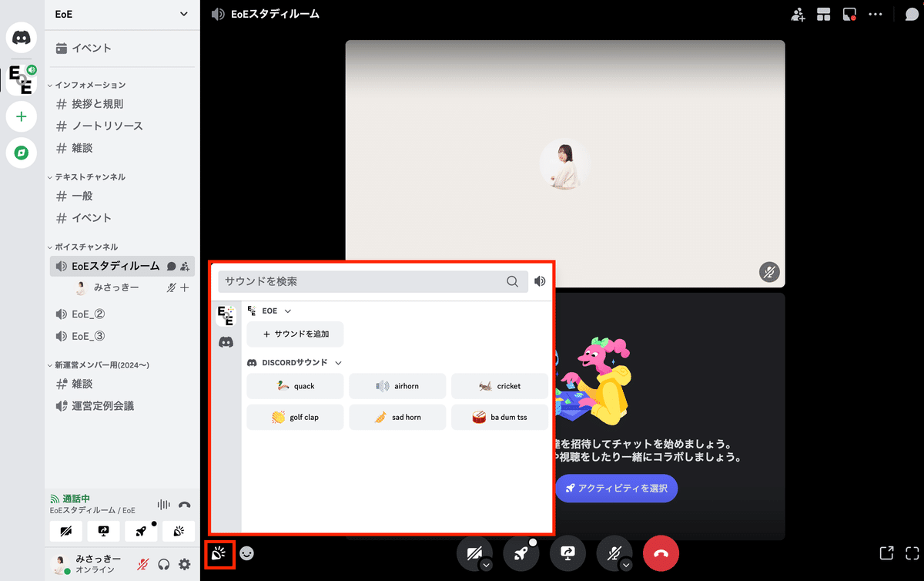This screenshot has width=924, height=581.
Task: Click the hide non-video participants icon
Action: 849,14
